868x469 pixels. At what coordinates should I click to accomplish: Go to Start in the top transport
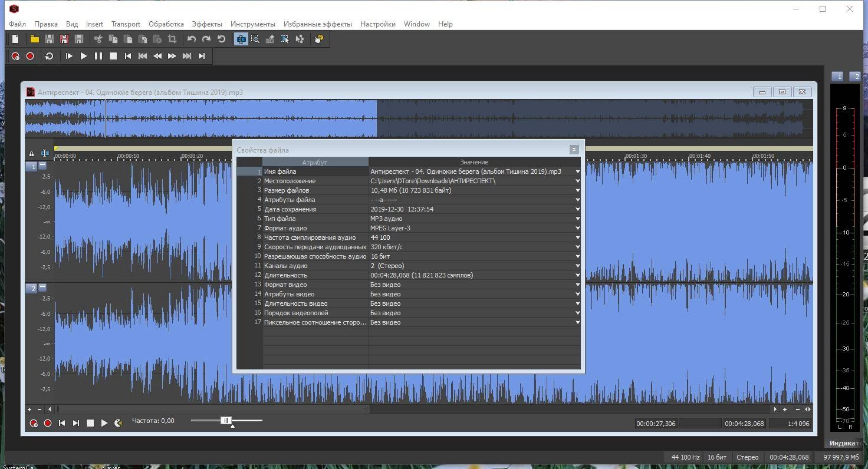[x=128, y=56]
